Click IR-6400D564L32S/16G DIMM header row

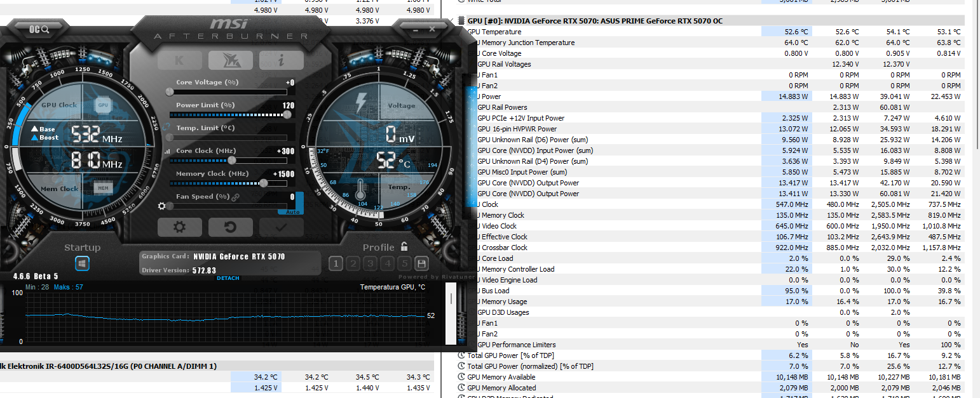pyautogui.click(x=216, y=366)
